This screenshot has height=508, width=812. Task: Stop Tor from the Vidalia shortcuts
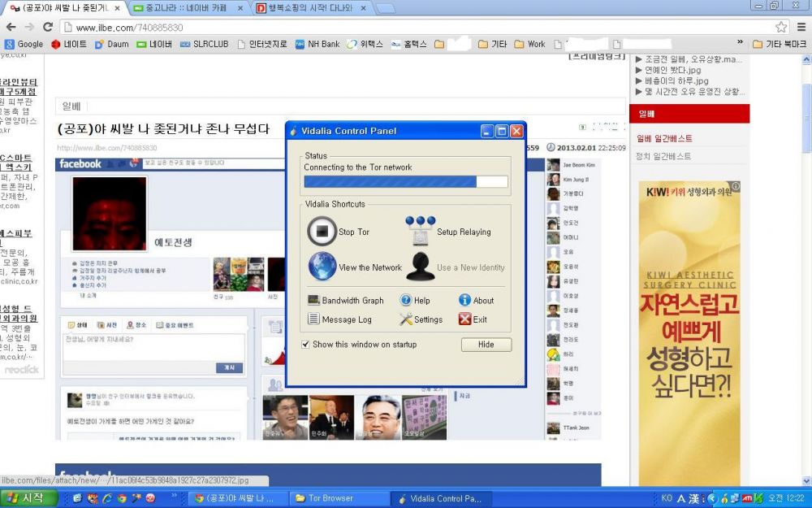338,231
